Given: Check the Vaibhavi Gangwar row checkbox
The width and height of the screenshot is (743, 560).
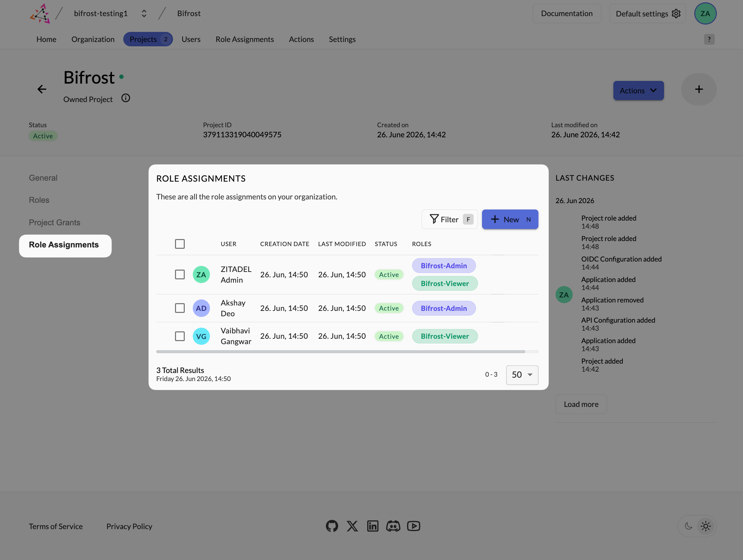Looking at the screenshot, I should pyautogui.click(x=180, y=336).
